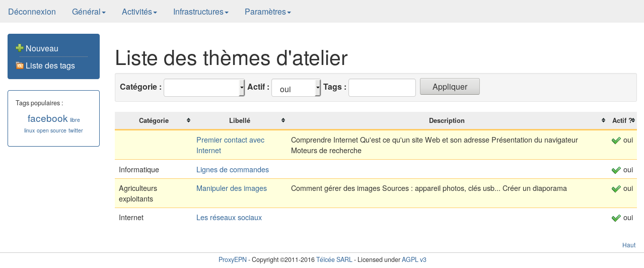644x268 pixels.
Task: Open the Catégorie filter dropdown
Action: tap(204, 88)
